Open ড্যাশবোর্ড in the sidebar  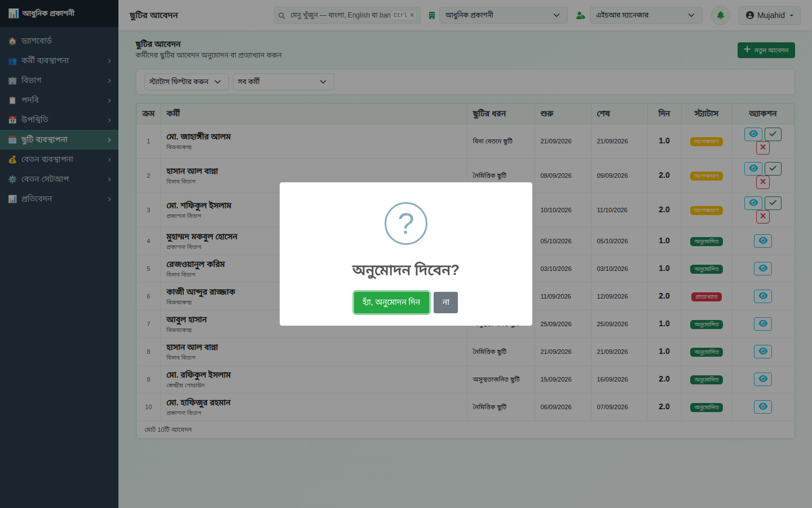[59, 41]
